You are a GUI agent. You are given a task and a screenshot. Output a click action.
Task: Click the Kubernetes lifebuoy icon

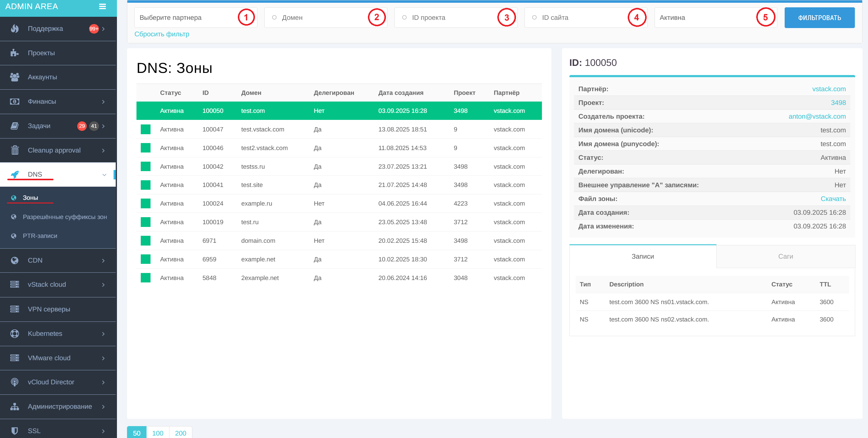[x=14, y=333]
